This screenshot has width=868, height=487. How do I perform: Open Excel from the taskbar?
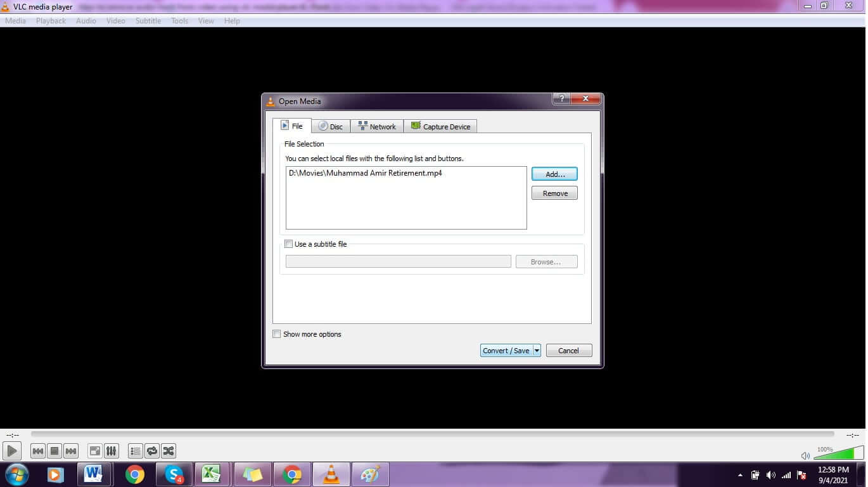[212, 474]
